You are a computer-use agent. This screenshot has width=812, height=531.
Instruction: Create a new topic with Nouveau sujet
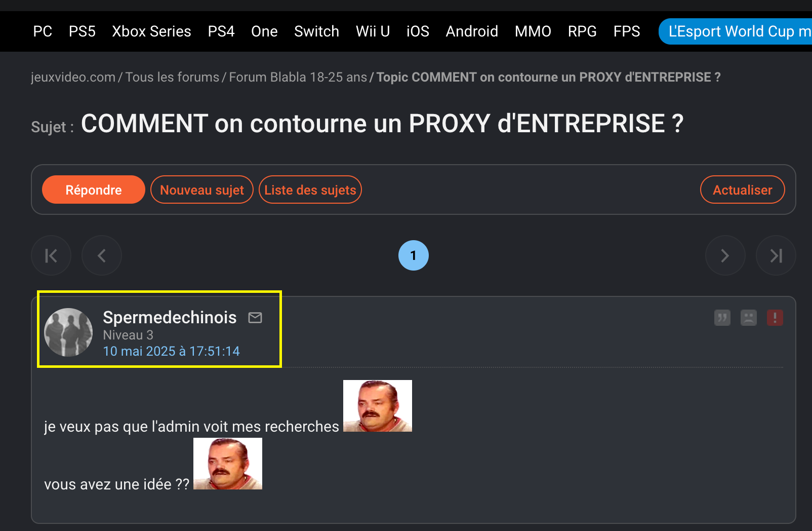[x=202, y=189]
